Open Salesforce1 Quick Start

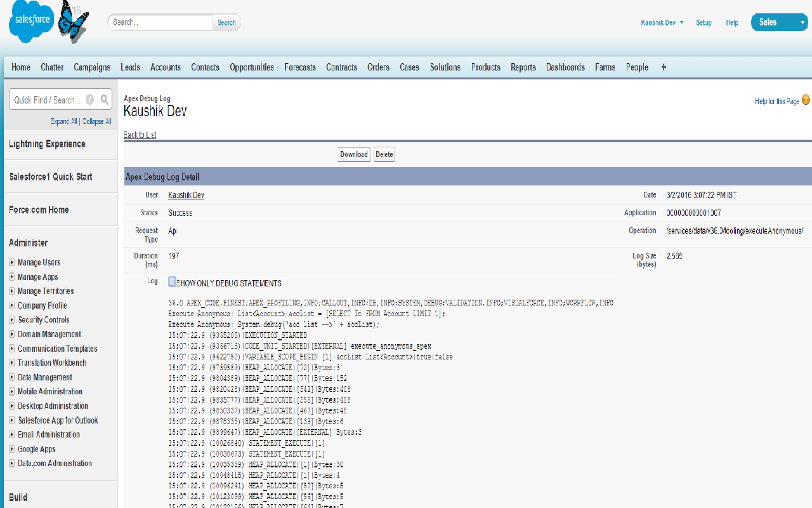[51, 177]
